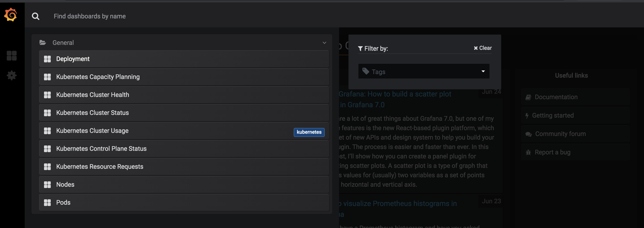This screenshot has height=228, width=644.
Task: Click the dashboard icon beside Deployment
Action: 47,59
